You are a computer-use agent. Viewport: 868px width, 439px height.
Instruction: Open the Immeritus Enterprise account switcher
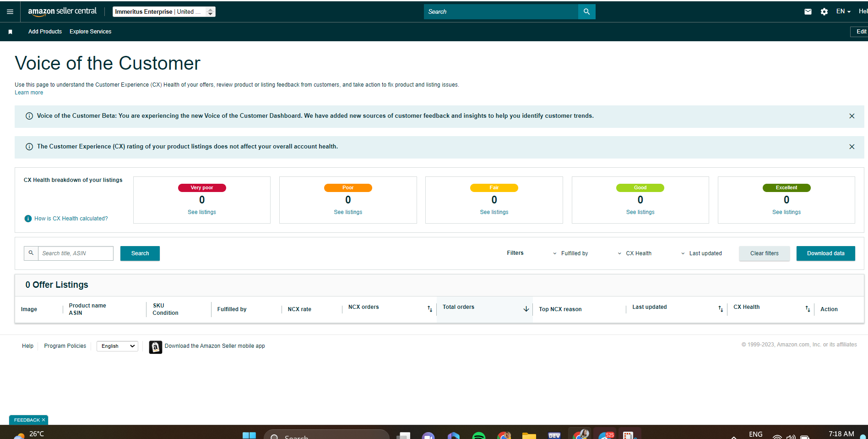164,11
